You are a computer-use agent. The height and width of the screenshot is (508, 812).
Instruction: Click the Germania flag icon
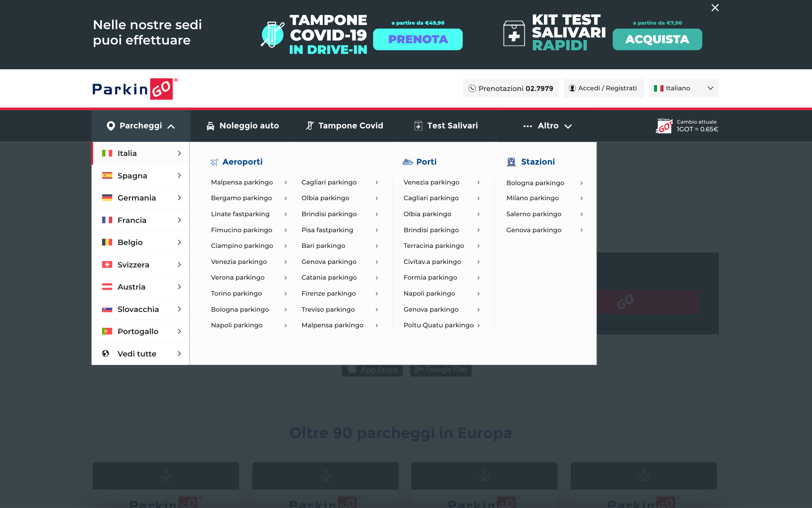pos(107,198)
